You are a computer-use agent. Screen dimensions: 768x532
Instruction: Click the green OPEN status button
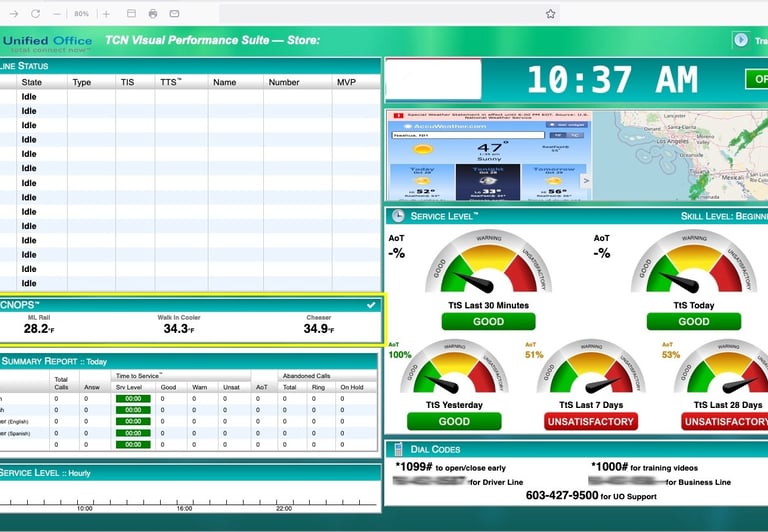tap(757, 79)
